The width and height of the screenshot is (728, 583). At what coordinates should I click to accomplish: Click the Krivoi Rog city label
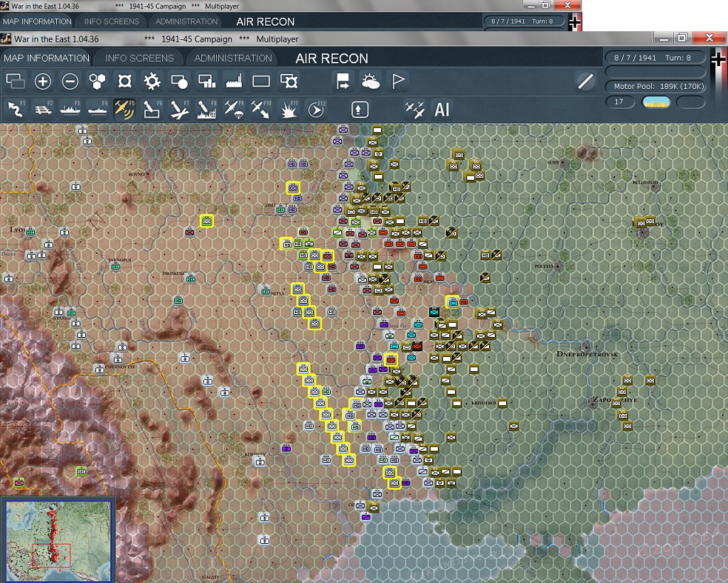click(x=483, y=403)
